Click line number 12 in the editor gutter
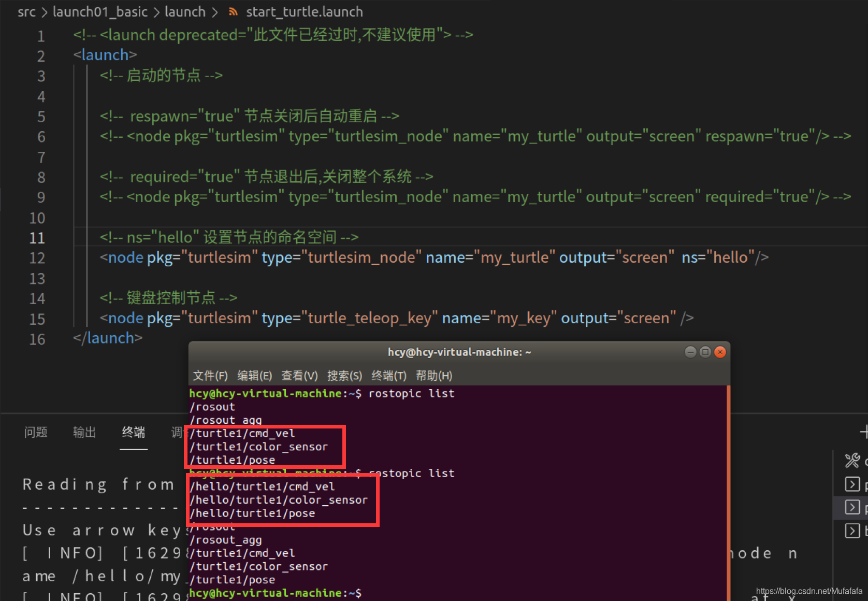Image resolution: width=868 pixels, height=601 pixels. coord(37,258)
